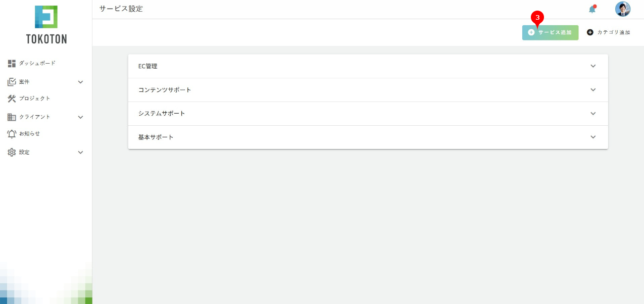Screen dimensions: 644x304
Task: Expand the EC管理 category chevron
Action: pyautogui.click(x=593, y=66)
